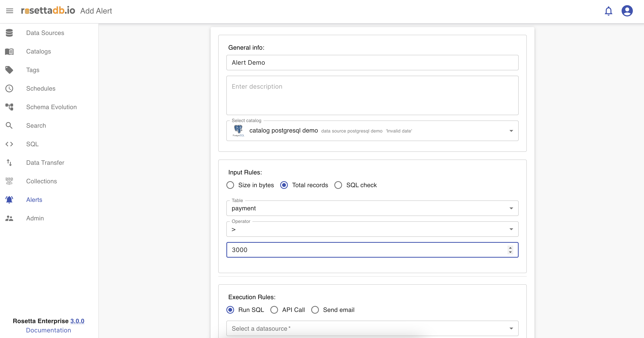Screen dimensions: 644x338
Task: Choose the Send email execution rule
Action: [x=315, y=310]
